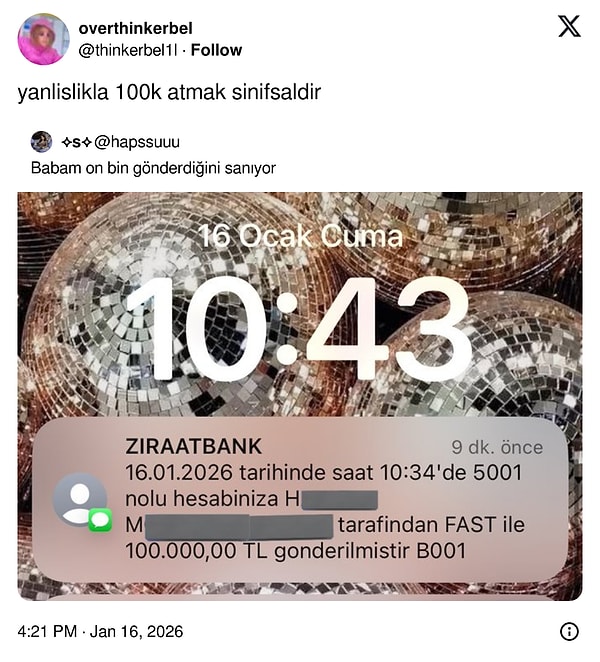
Task: Open the 4:21 PM Jan 16 timestamp
Action: tap(100, 632)
